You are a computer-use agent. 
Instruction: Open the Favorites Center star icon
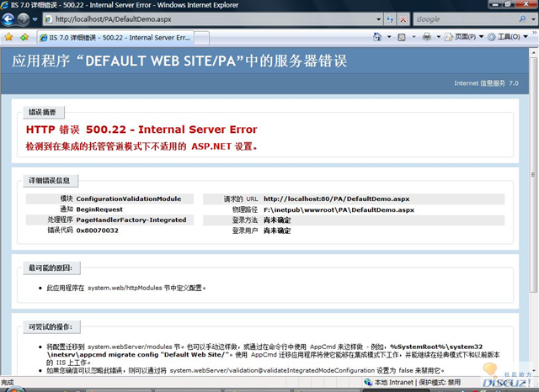coord(8,37)
